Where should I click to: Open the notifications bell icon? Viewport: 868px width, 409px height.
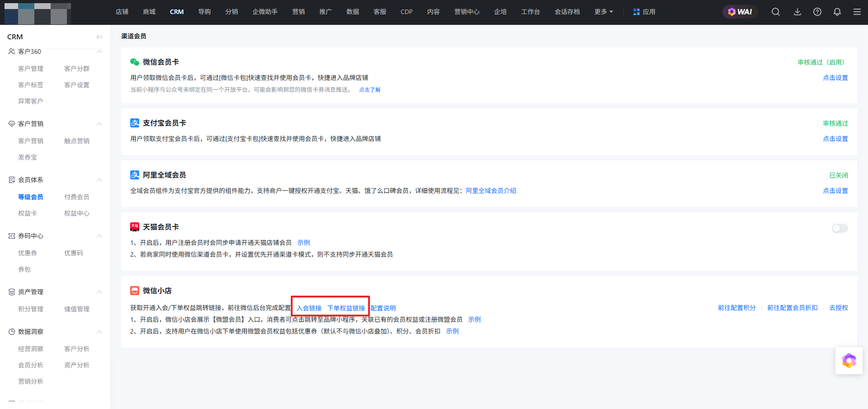point(837,12)
